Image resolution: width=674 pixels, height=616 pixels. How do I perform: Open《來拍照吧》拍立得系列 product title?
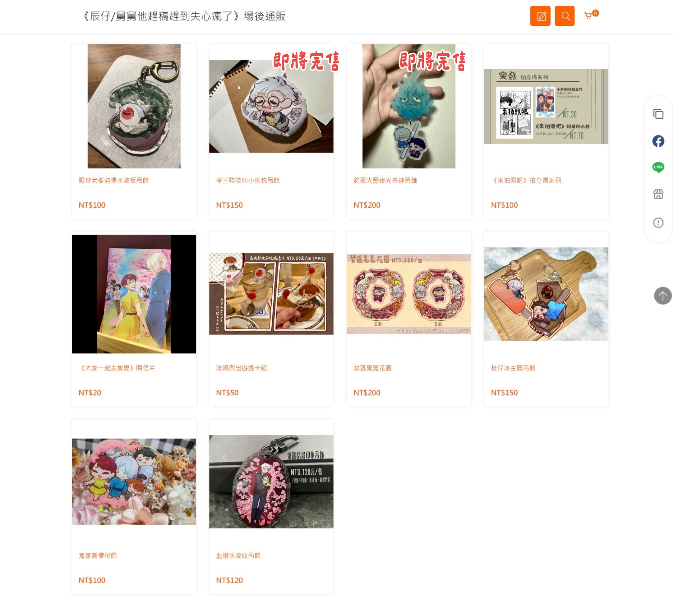(526, 180)
